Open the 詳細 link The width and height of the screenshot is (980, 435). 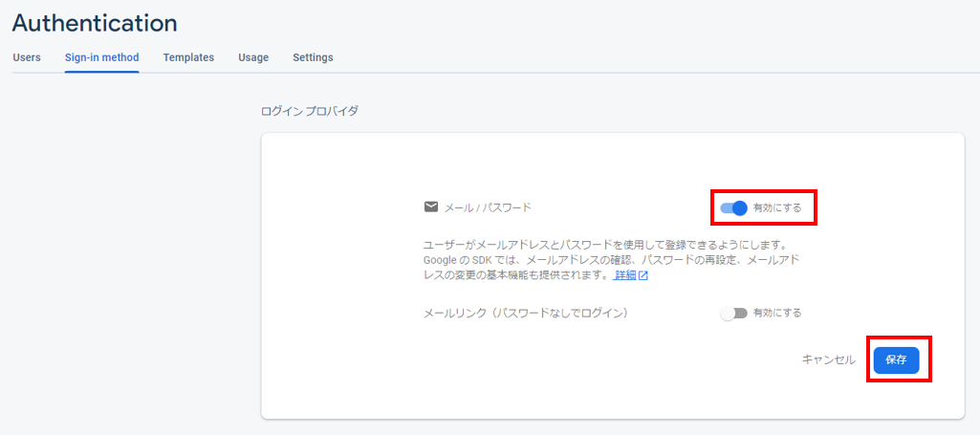pyautogui.click(x=624, y=275)
